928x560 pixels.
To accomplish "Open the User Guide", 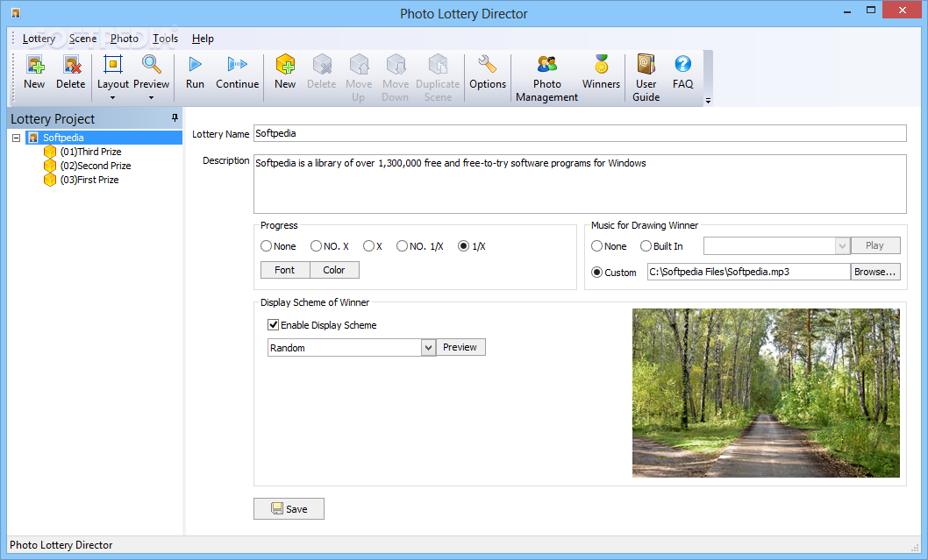I will point(646,65).
